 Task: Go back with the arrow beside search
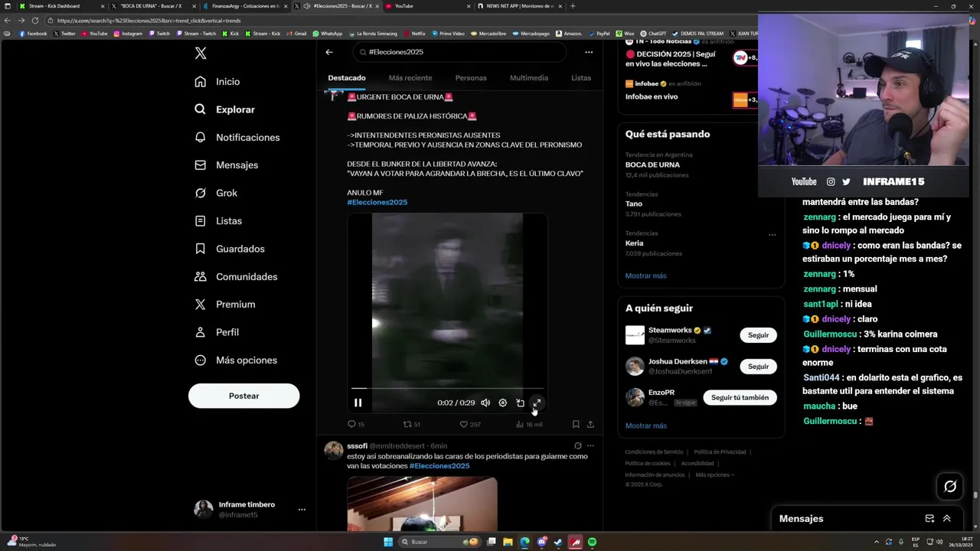click(x=329, y=52)
